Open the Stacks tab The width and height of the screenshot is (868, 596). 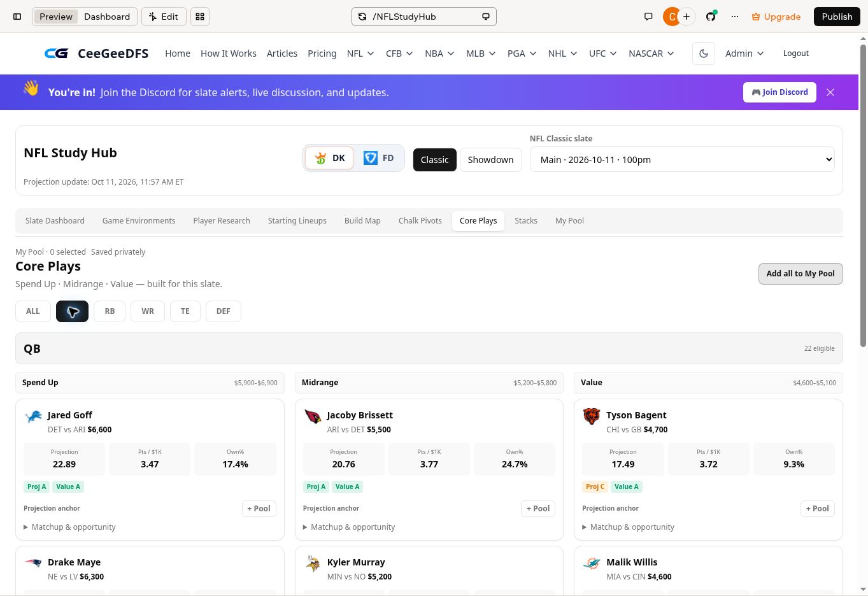click(x=526, y=221)
